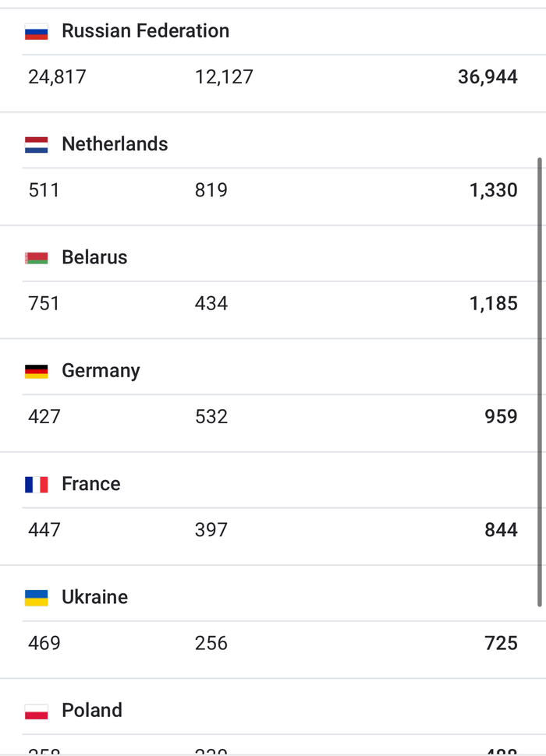Click the Netherlands flag icon
The height and width of the screenshot is (756, 546).
36,145
